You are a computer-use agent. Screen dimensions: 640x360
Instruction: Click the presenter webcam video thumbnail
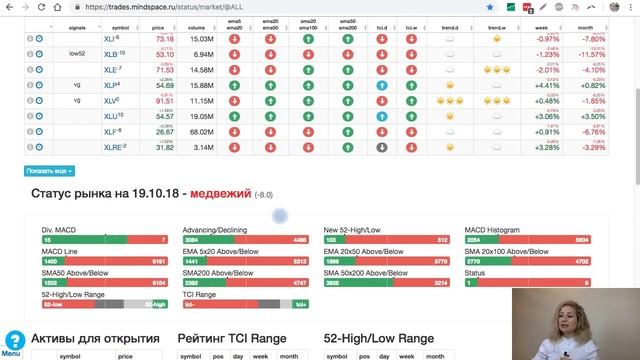[x=576, y=324]
